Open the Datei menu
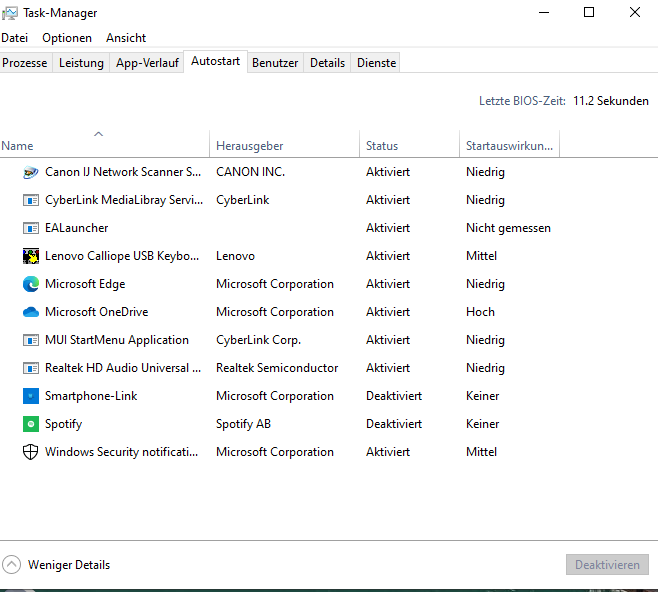The image size is (658, 592). click(15, 38)
